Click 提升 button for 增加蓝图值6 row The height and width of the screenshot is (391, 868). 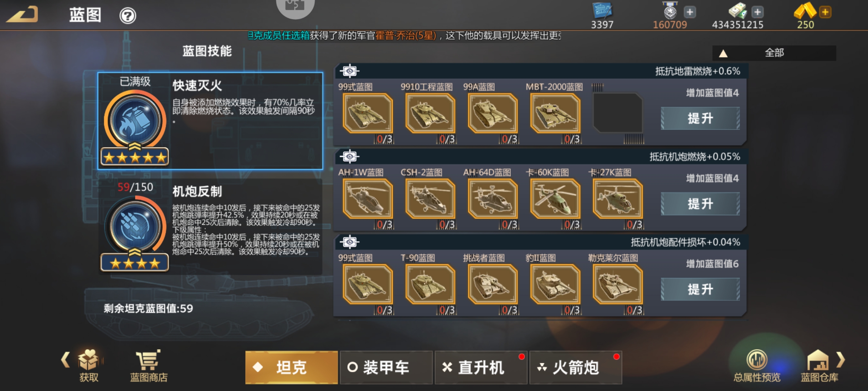click(700, 289)
